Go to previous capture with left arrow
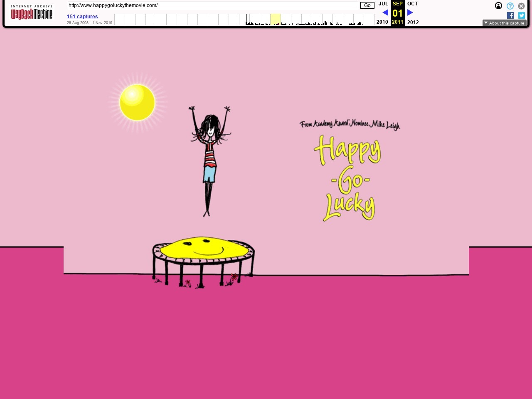The width and height of the screenshot is (532, 399). point(385,12)
